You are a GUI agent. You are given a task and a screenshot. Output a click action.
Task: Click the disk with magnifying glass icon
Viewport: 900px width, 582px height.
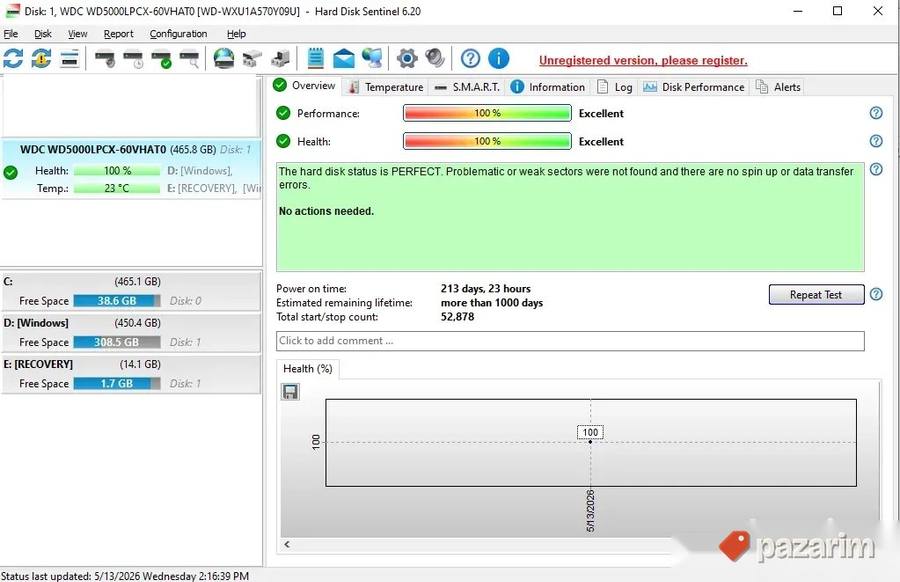coord(189,59)
